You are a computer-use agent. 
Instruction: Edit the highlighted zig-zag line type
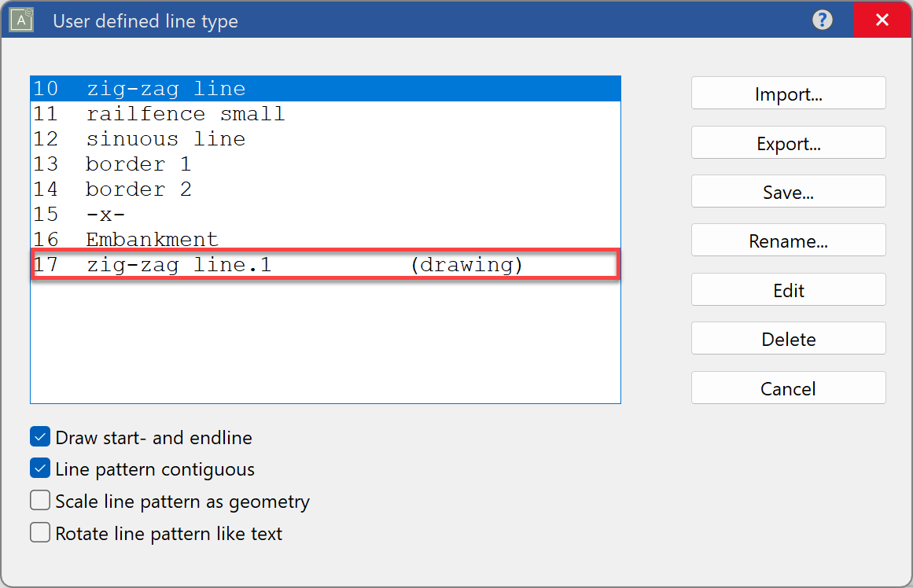pos(787,289)
